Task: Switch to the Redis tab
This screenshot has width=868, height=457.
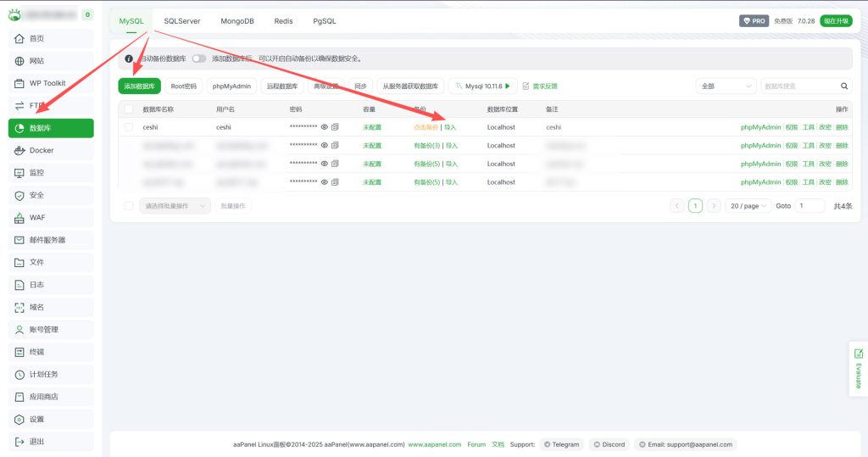Action: [283, 21]
